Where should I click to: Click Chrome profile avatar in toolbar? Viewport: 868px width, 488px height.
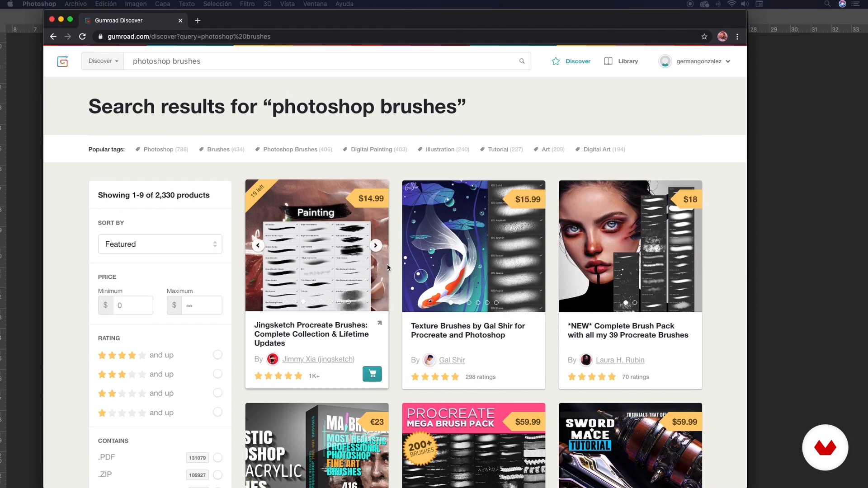click(722, 37)
